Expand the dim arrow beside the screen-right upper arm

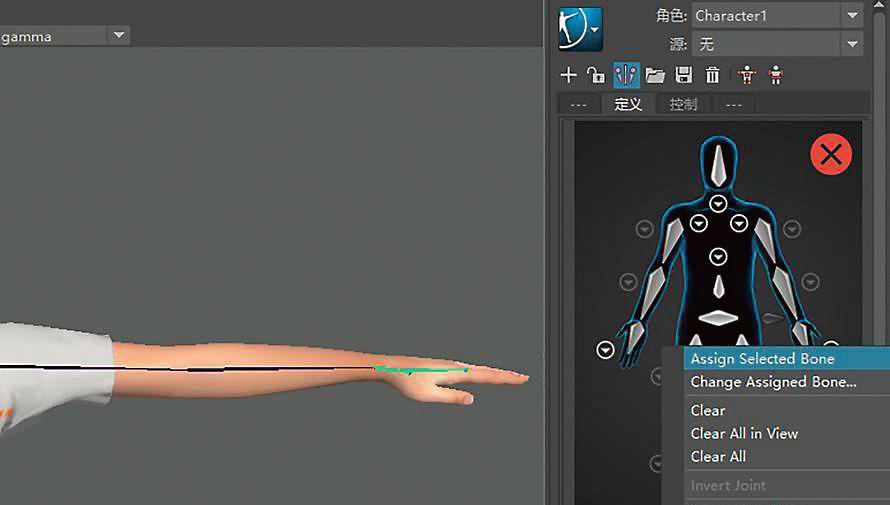click(792, 229)
